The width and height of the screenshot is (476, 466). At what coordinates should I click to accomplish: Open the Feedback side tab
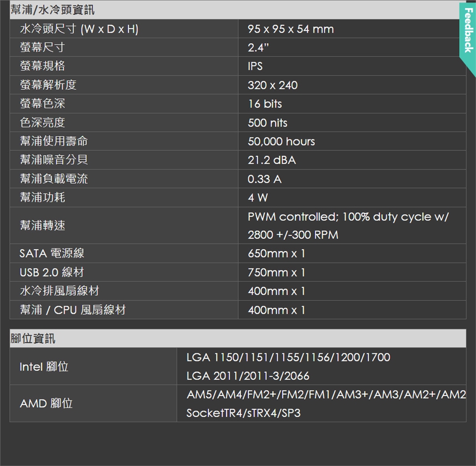(x=467, y=31)
